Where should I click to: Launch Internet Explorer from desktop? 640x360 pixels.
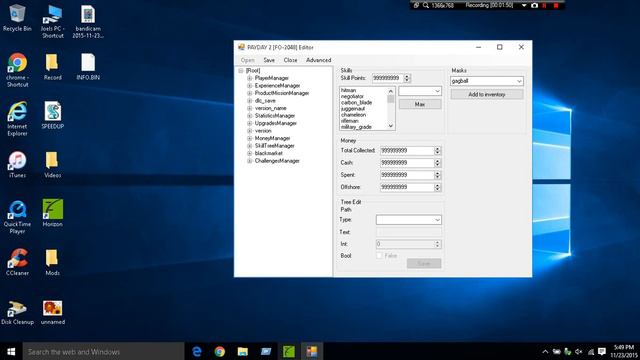(x=17, y=119)
